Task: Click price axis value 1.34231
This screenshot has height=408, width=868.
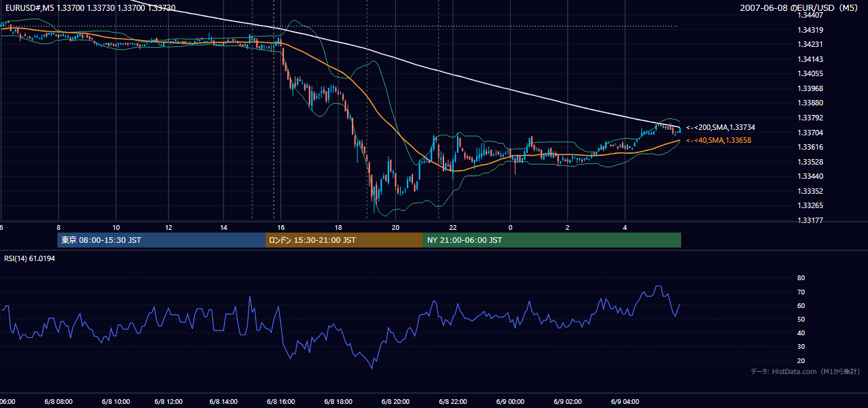Action: pos(812,44)
